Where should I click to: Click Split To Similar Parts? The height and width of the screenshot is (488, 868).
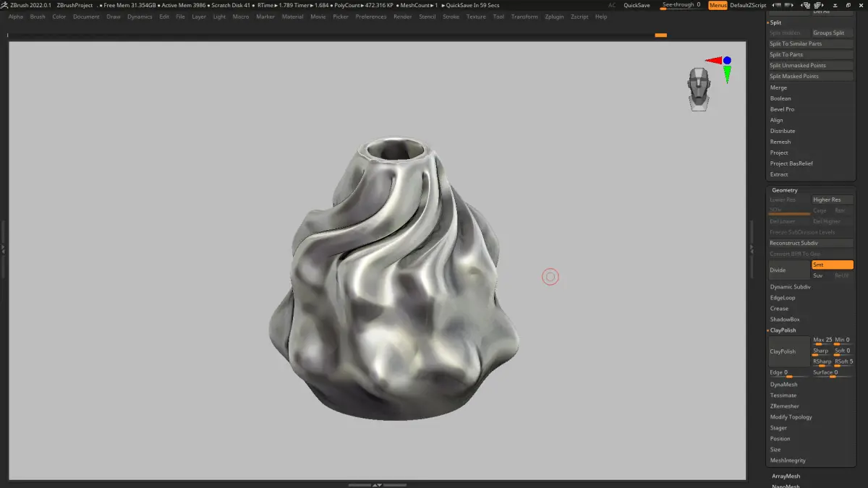(811, 44)
